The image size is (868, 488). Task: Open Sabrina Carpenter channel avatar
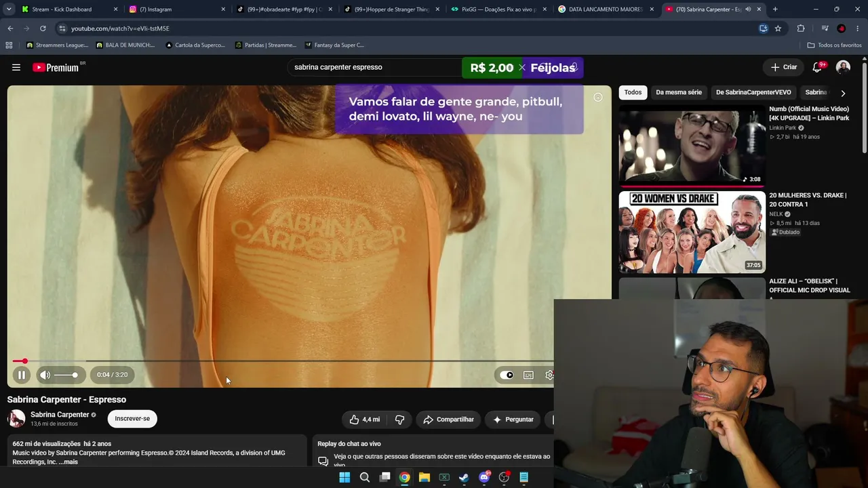16,419
